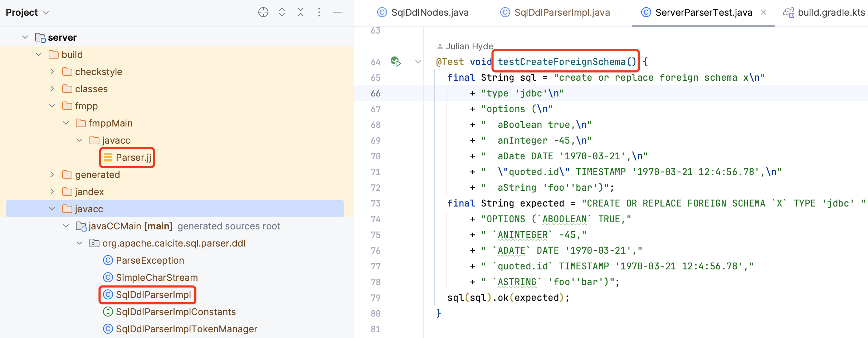This screenshot has width=868, height=338.
Task: Run testCreateForeignSchema from the gutter icon
Action: [x=396, y=61]
